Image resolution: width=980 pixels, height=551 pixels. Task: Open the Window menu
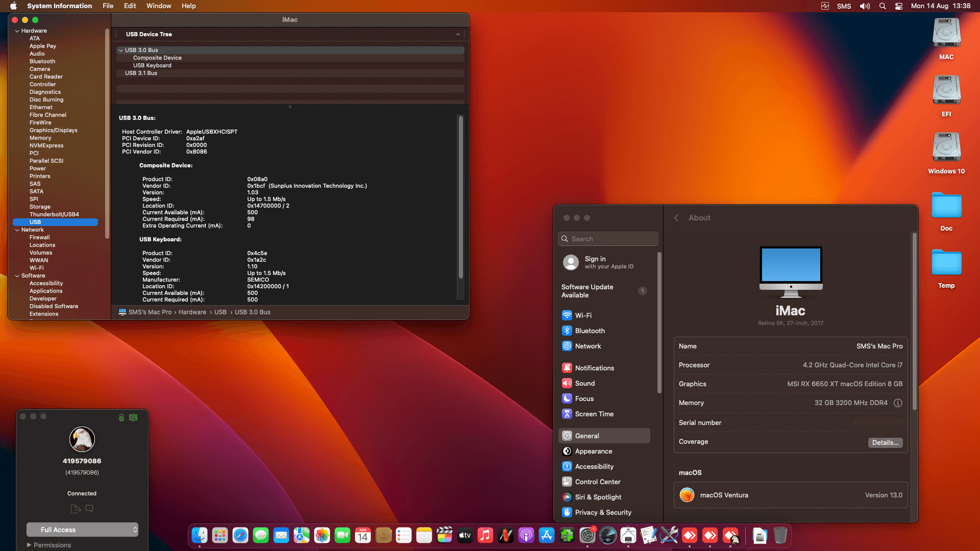pos(159,6)
